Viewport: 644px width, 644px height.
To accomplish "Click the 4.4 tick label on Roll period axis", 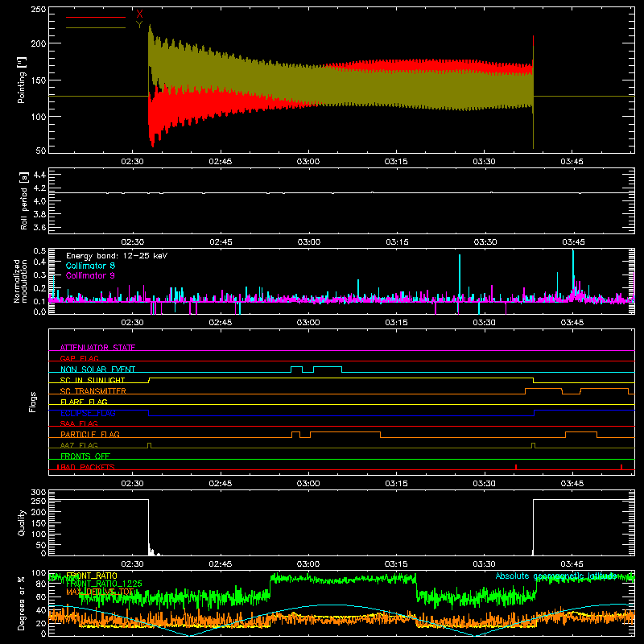I will point(39,175).
